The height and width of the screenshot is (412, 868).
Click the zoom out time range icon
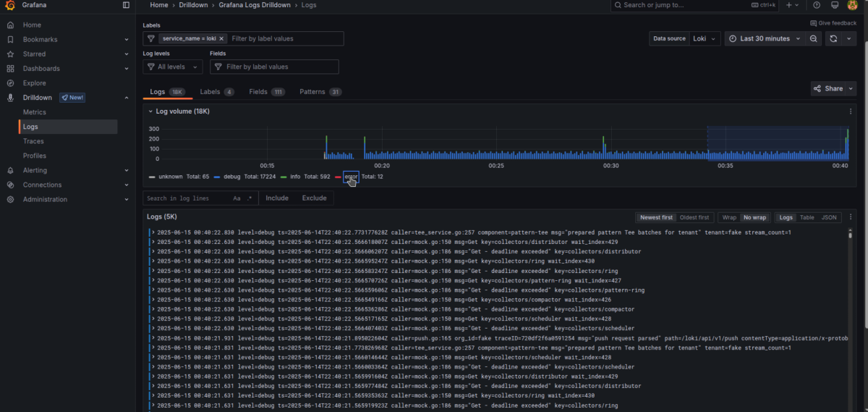click(x=814, y=38)
